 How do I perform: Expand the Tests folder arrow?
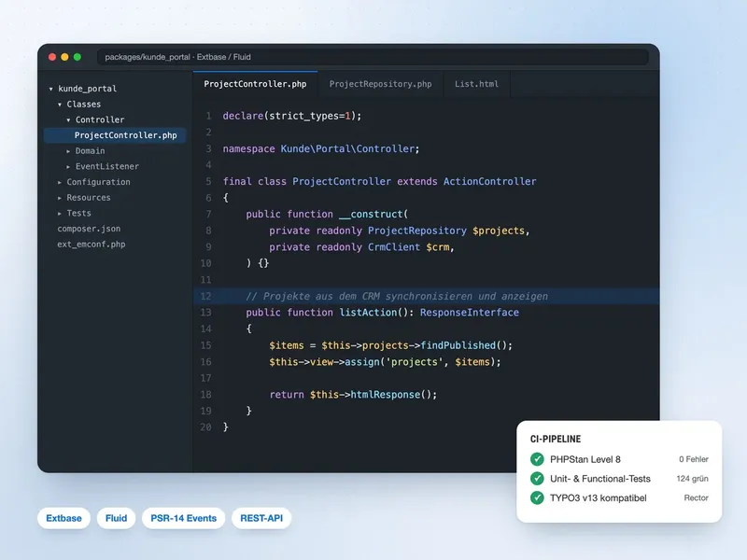60,214
